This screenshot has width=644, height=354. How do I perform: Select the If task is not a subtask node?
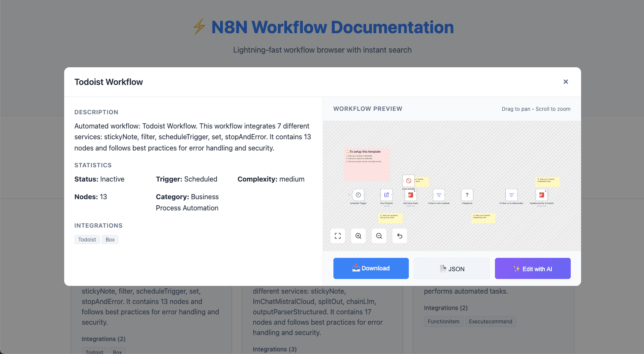click(x=439, y=195)
